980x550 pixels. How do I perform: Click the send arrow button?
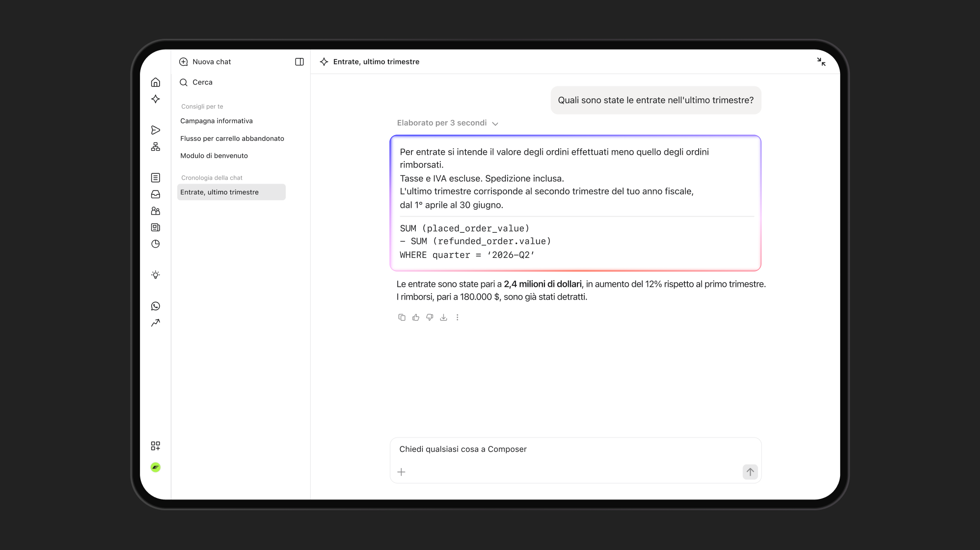[750, 472]
